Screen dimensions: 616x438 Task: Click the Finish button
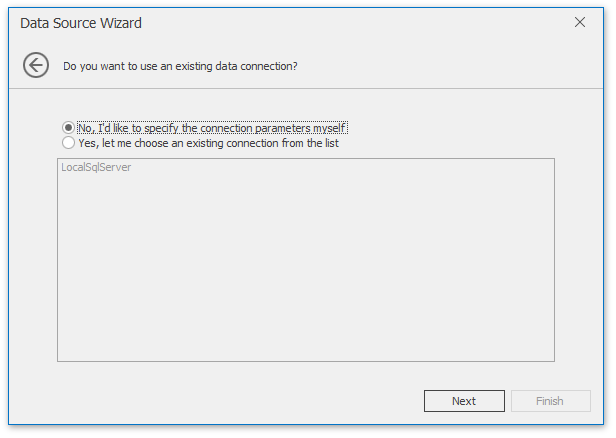coord(549,401)
